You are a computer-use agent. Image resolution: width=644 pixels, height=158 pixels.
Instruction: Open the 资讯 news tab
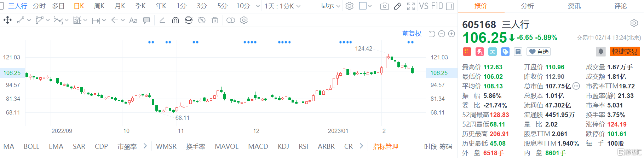tap(574, 6)
